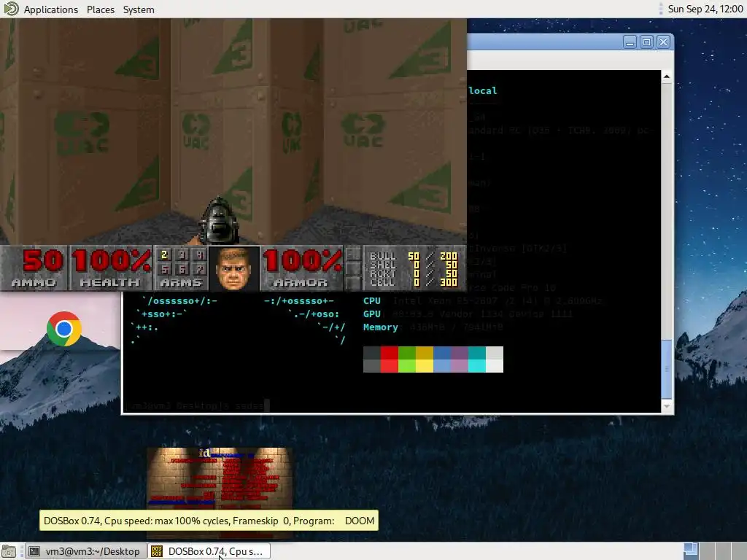
Task: Click the green swatch in the top color row
Action: pyautogui.click(x=407, y=353)
